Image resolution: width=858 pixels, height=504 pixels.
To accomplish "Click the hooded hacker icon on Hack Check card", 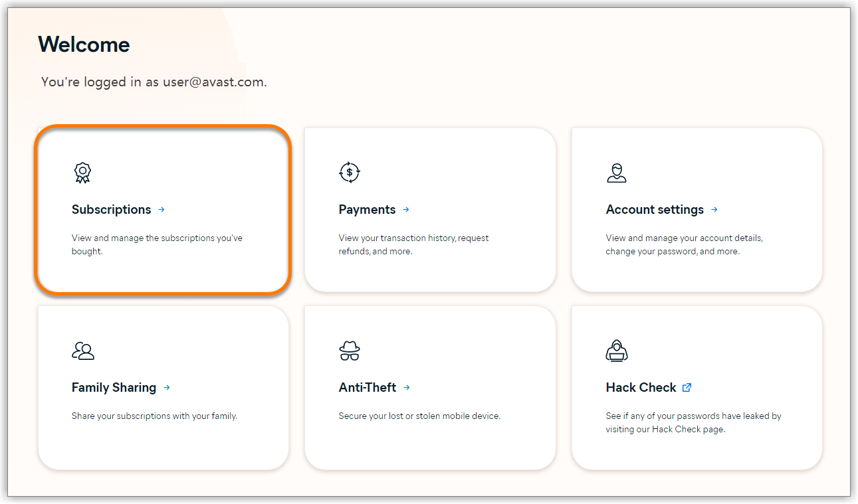I will [617, 351].
